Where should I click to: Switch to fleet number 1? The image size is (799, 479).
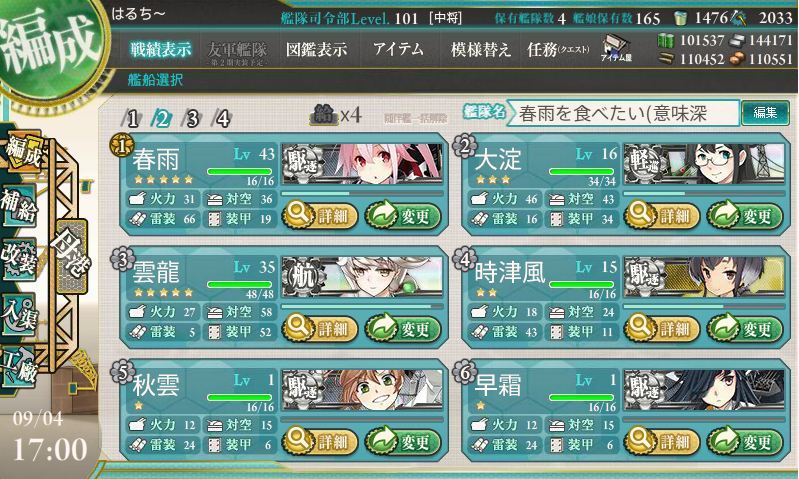pos(132,119)
